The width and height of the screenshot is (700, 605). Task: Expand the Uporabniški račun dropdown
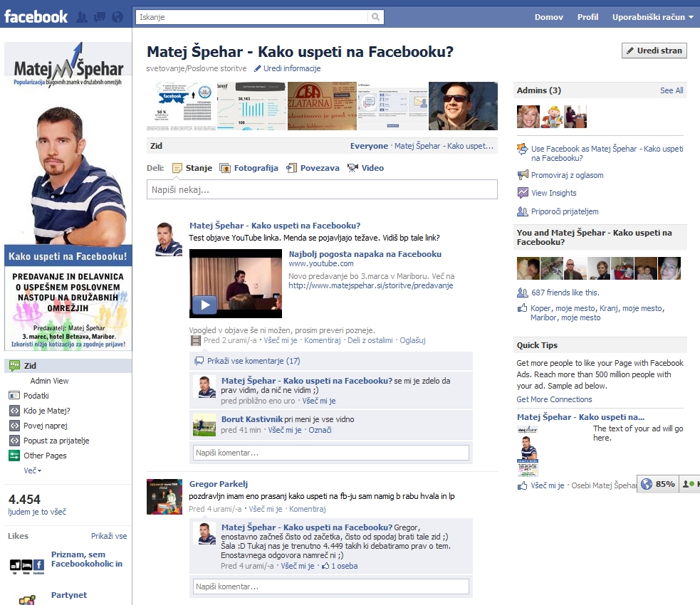pos(652,17)
